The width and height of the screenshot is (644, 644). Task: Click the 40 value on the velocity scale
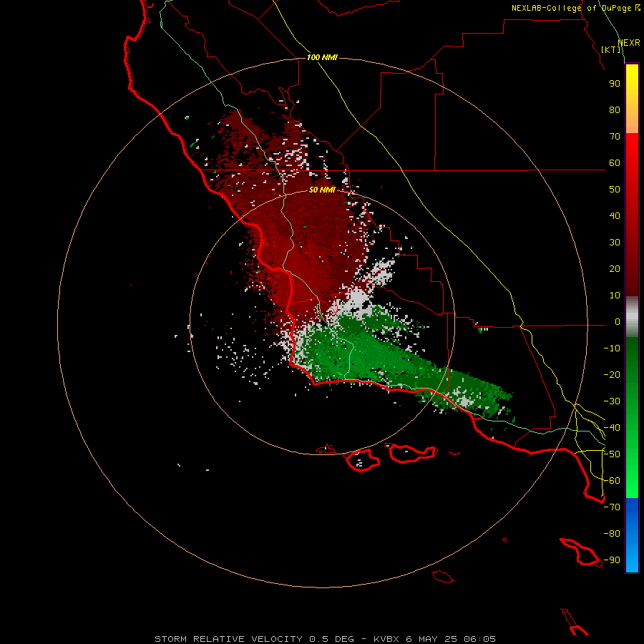coord(615,216)
